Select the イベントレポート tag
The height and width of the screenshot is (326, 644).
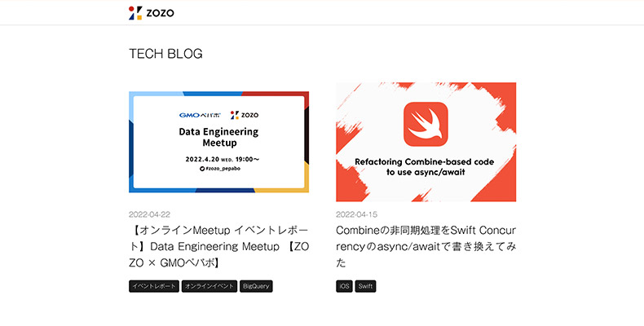click(154, 286)
